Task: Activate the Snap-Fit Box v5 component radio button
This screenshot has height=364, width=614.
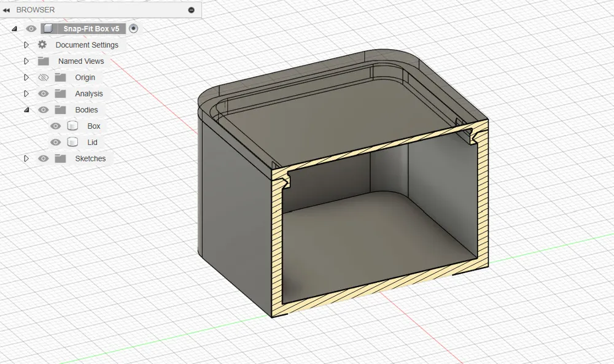Action: (133, 28)
